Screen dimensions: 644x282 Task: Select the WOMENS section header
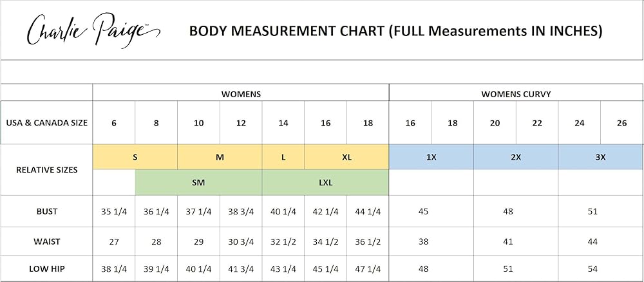[x=241, y=94]
